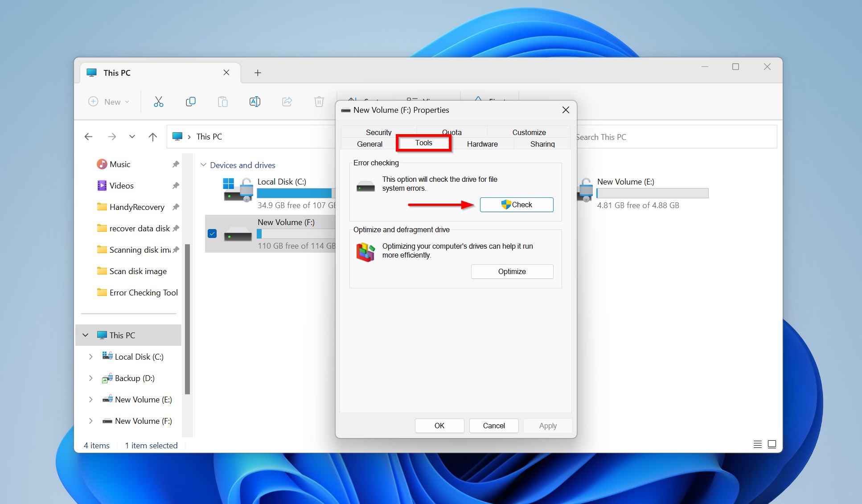Click the Share icon in toolbar
The width and height of the screenshot is (862, 504).
tap(287, 102)
